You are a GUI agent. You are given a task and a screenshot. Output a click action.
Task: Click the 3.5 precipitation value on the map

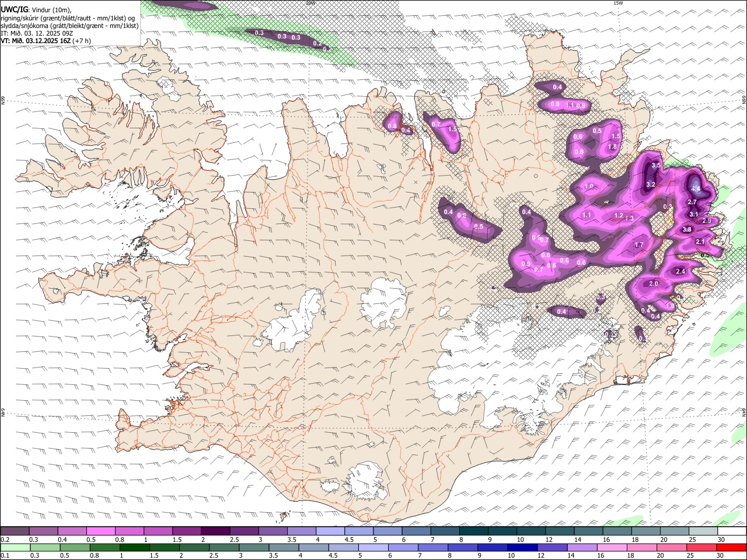pyautogui.click(x=656, y=166)
